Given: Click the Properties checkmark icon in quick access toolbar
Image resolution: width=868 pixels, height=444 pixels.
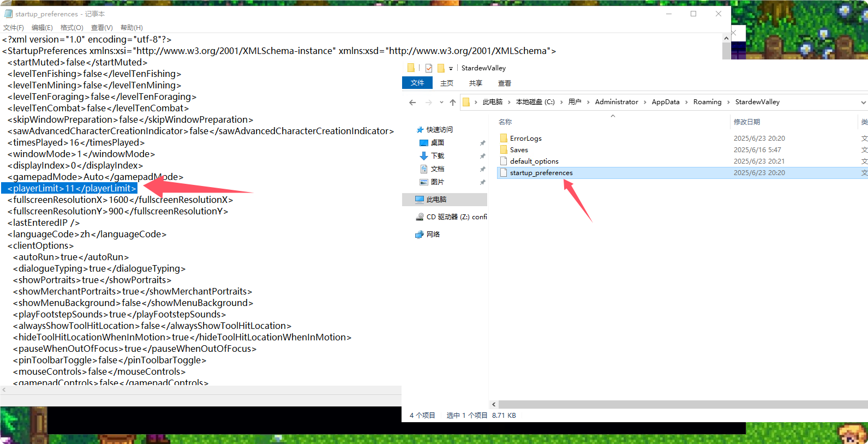Looking at the screenshot, I should click(429, 68).
